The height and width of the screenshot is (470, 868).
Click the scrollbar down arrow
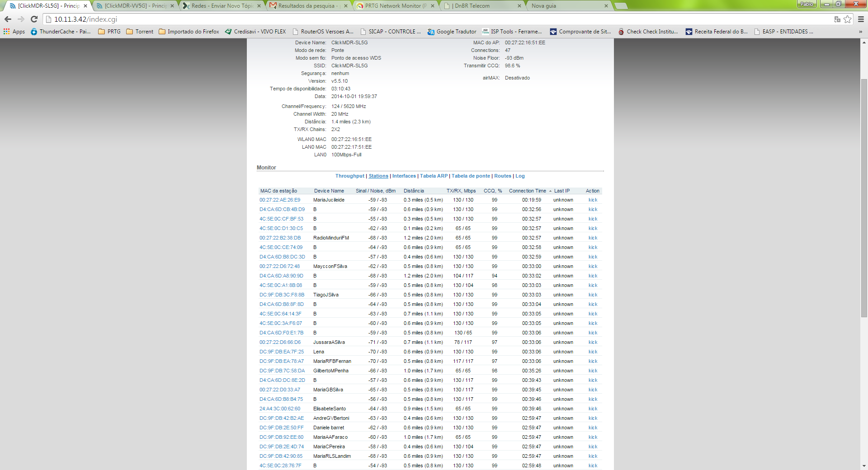click(x=864, y=466)
